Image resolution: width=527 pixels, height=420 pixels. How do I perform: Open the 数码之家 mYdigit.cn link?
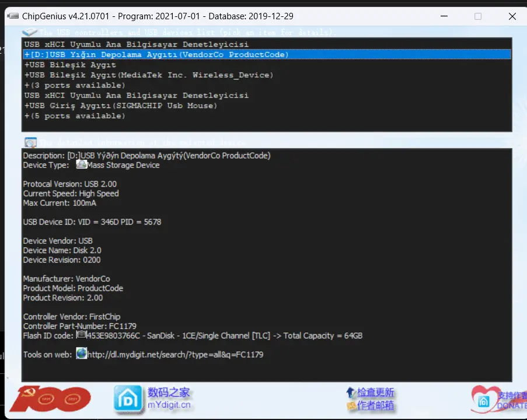169,398
